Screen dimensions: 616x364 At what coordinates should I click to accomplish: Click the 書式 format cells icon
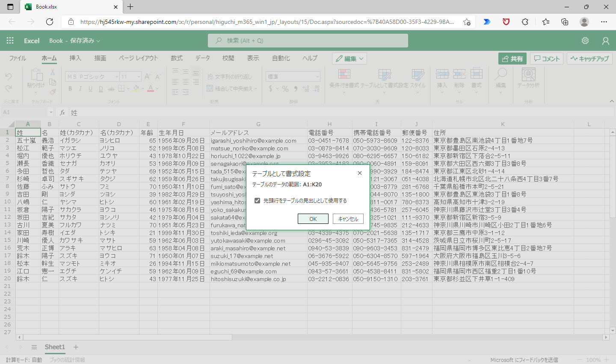pos(477,74)
